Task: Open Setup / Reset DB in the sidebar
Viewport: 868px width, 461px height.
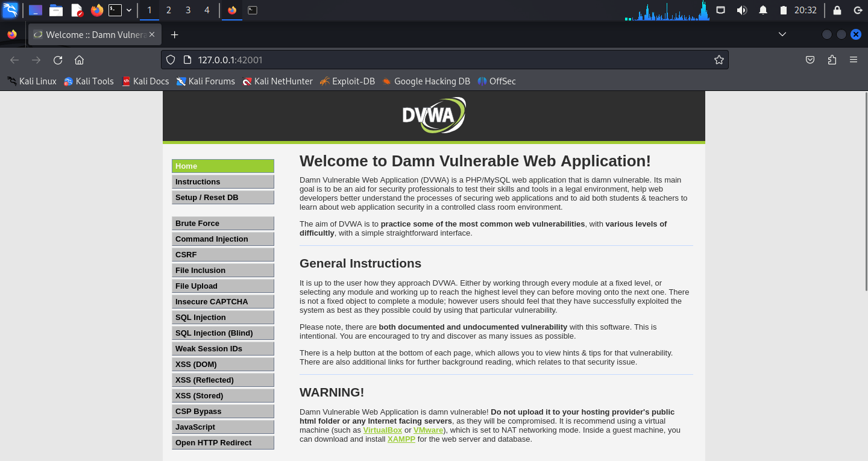Action: pos(223,197)
